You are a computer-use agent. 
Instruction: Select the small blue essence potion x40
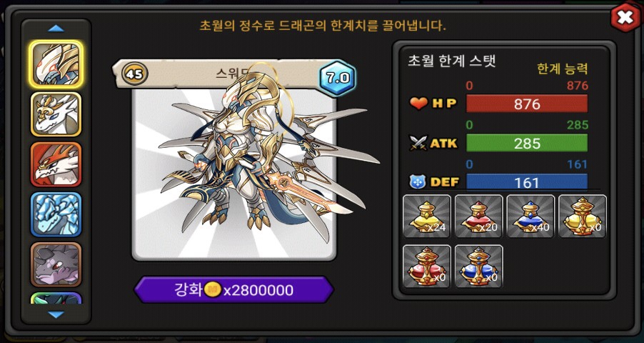click(530, 217)
